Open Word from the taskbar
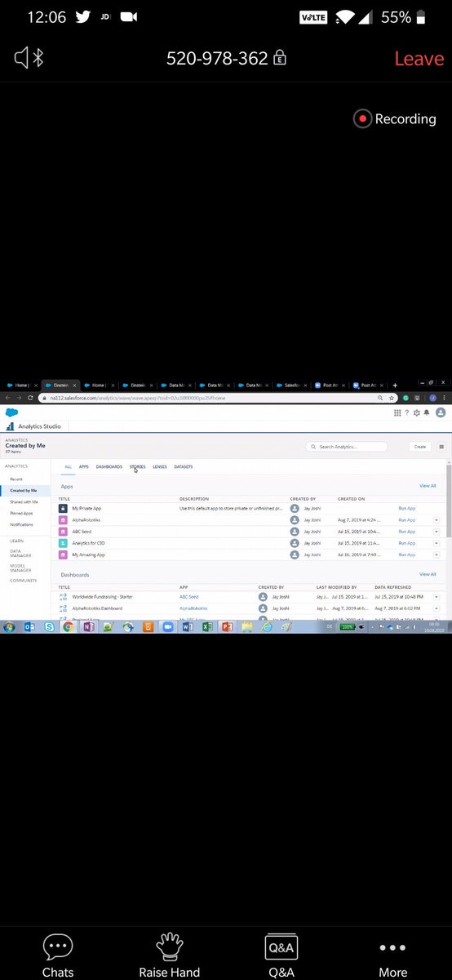 (188, 627)
